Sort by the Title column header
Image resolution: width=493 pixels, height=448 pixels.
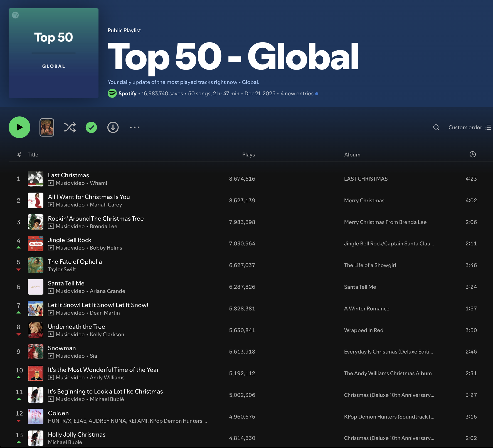[x=33, y=155]
